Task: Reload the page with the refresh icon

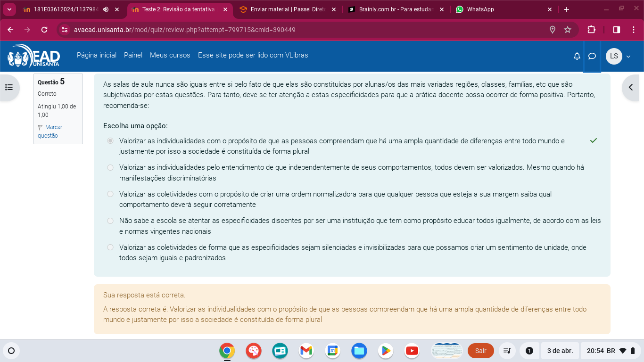Action: (x=44, y=30)
